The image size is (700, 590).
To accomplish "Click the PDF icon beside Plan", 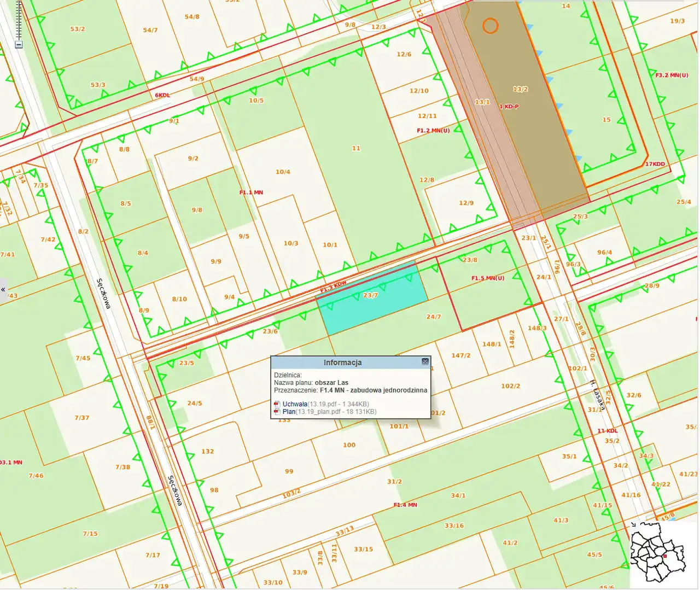I will tap(277, 412).
